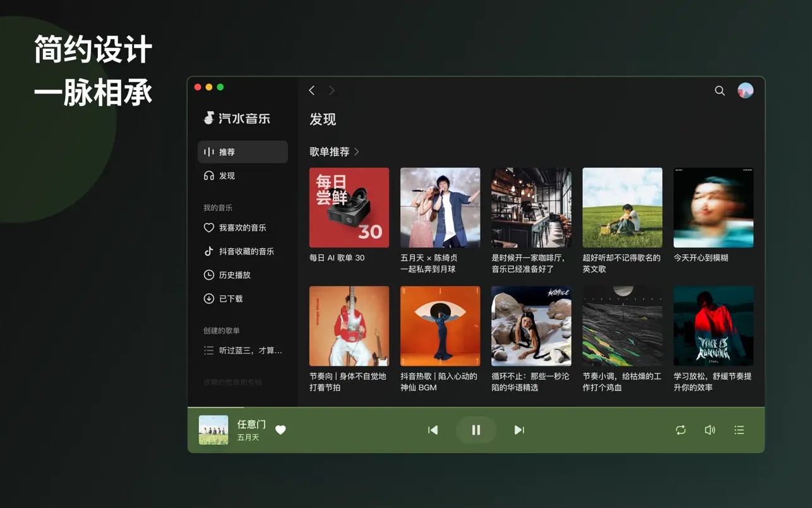Click the heart icon beside 我喜欢的音乐
812x508 pixels.
(x=208, y=227)
